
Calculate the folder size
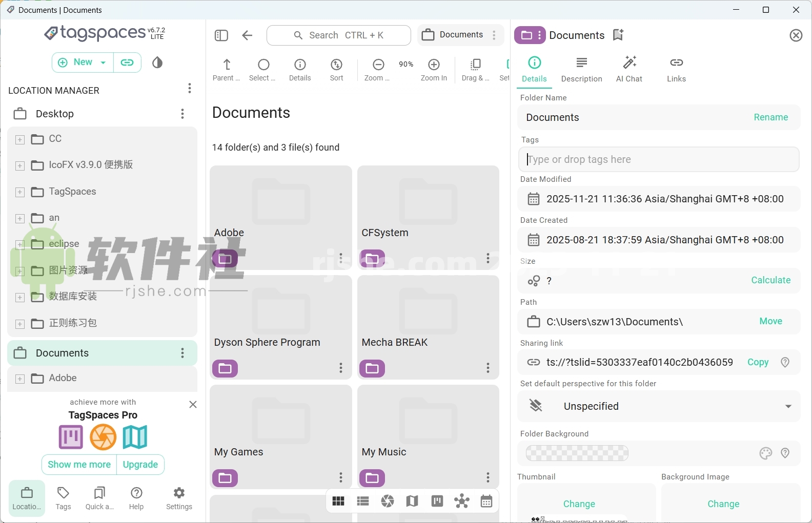(x=770, y=280)
